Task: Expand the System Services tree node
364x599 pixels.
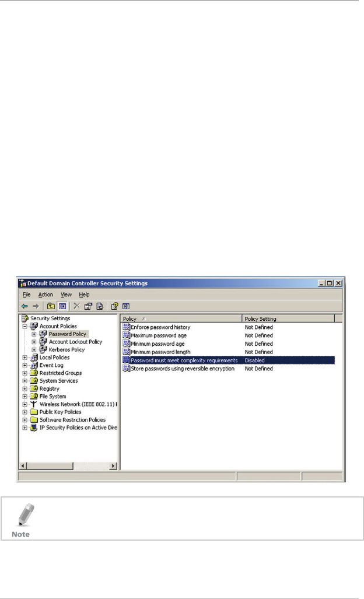Action: click(25, 381)
